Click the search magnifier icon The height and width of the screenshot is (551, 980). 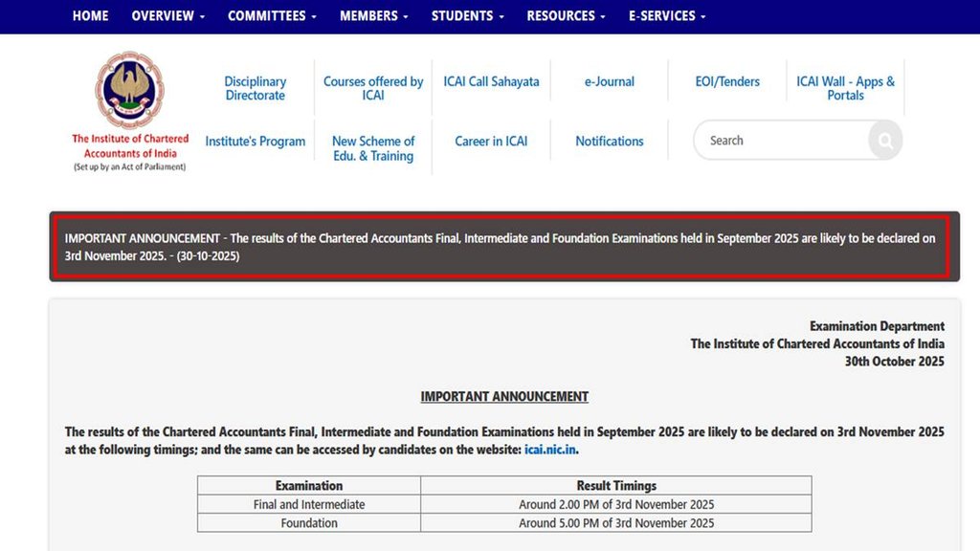click(x=883, y=140)
